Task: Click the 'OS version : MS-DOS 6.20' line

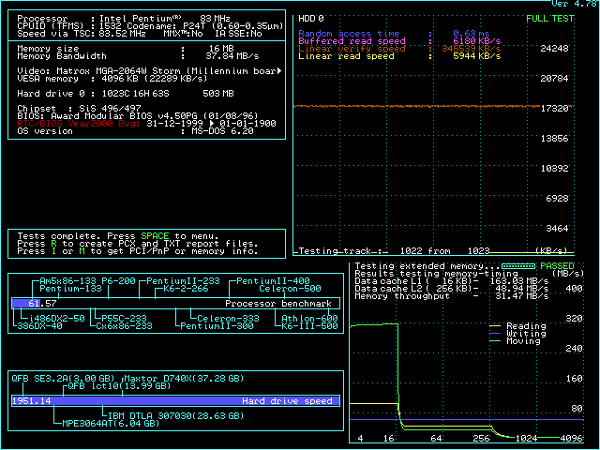Action: click(135, 131)
